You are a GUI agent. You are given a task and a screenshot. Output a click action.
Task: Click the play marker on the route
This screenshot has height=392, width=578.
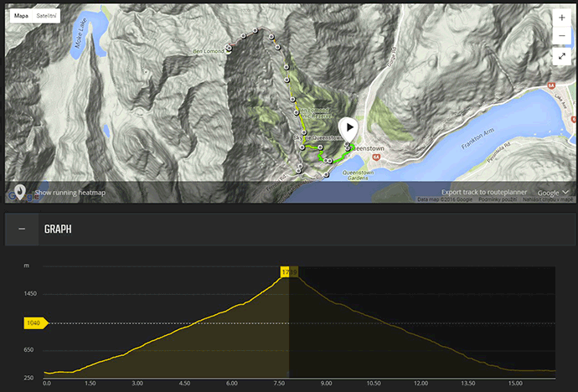click(x=348, y=129)
